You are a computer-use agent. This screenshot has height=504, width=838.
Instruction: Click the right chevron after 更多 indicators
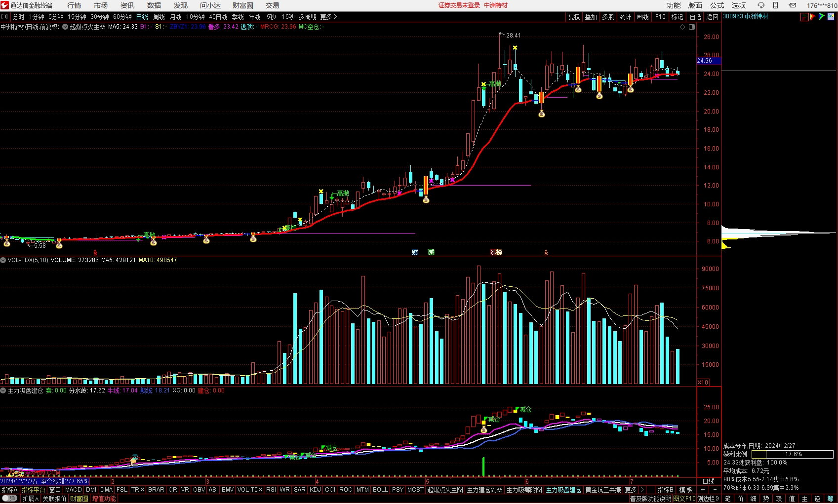(642, 490)
